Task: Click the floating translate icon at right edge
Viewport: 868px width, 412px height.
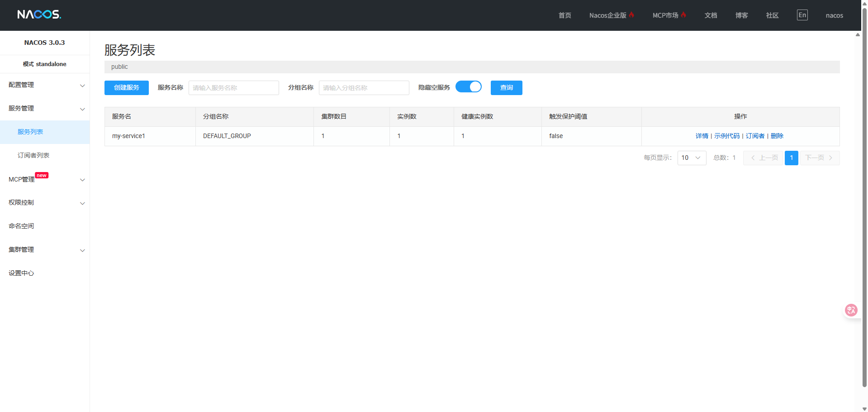Action: click(851, 310)
